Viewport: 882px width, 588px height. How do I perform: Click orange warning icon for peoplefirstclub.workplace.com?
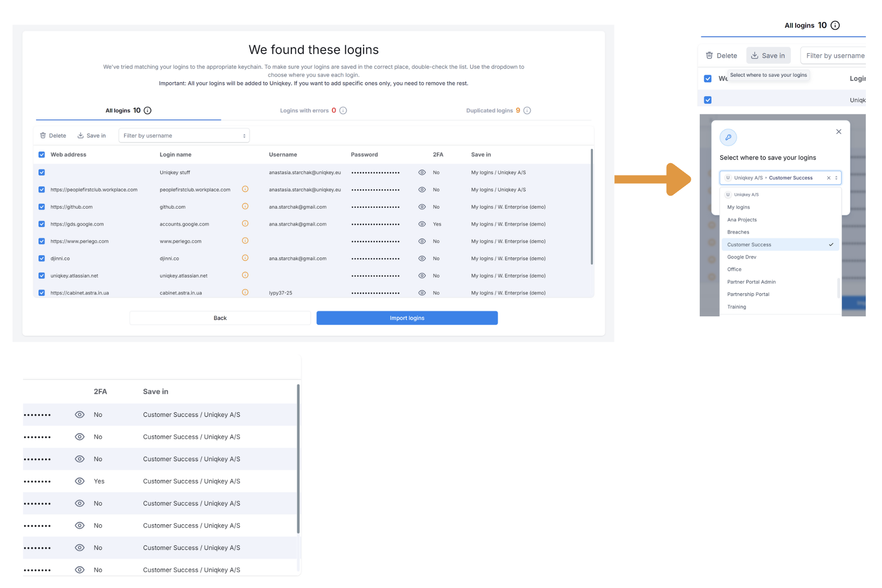245,189
